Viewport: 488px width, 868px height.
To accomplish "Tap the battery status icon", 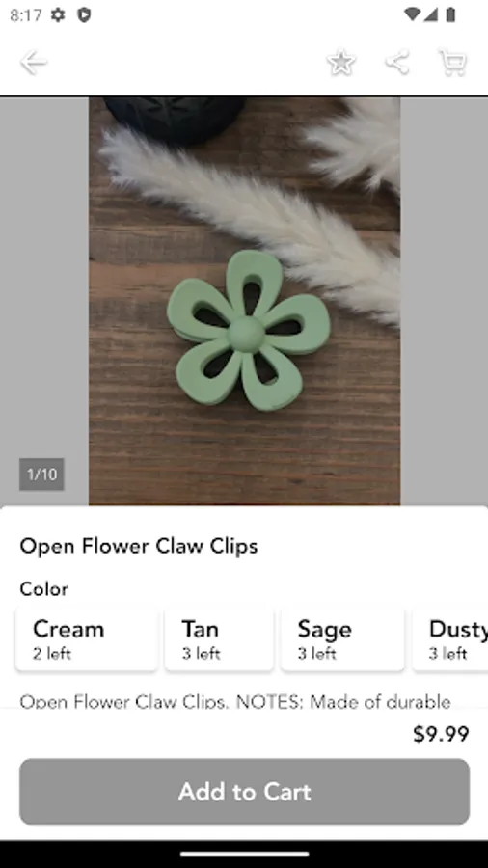I will [x=450, y=14].
